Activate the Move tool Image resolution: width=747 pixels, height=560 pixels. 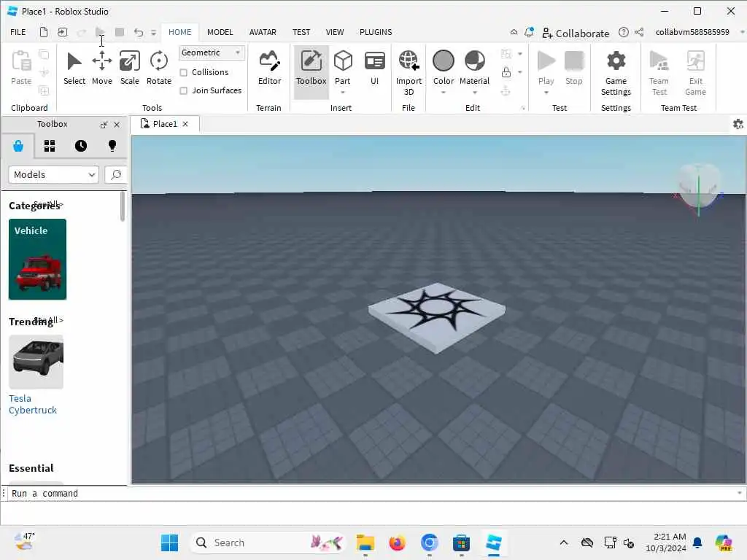click(102, 68)
